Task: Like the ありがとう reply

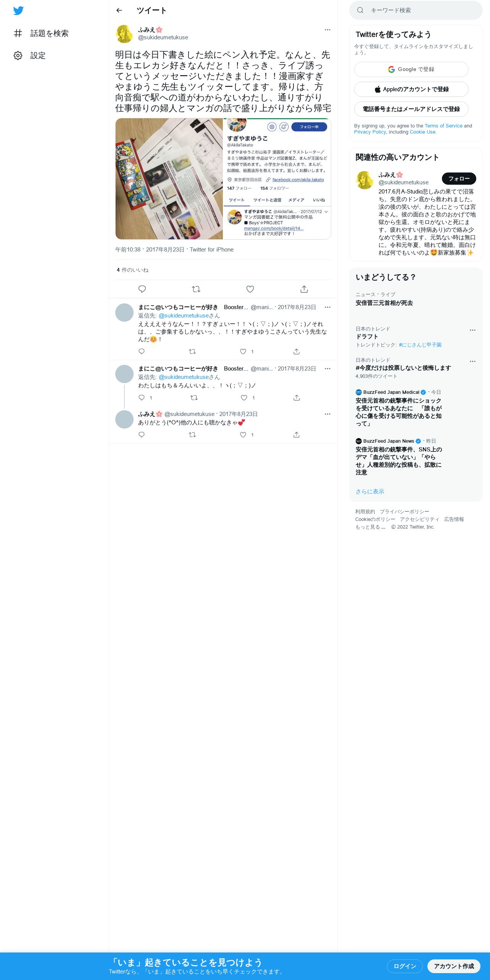Action: (x=243, y=435)
